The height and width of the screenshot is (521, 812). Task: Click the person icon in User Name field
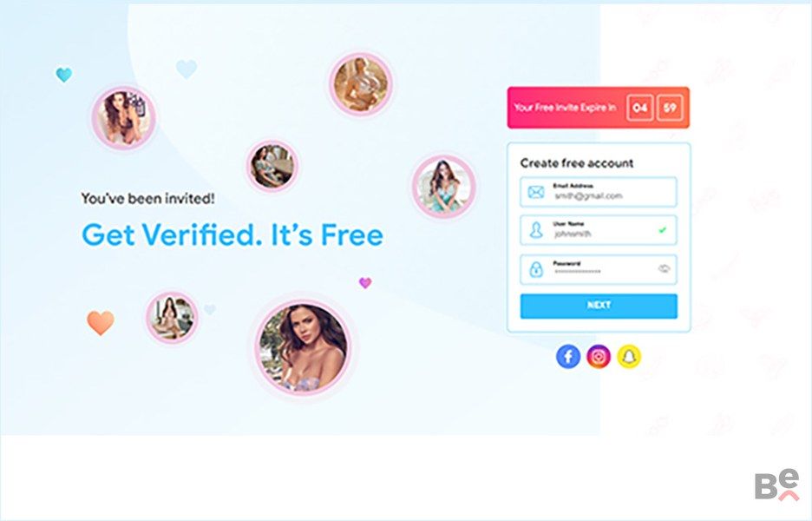click(536, 230)
